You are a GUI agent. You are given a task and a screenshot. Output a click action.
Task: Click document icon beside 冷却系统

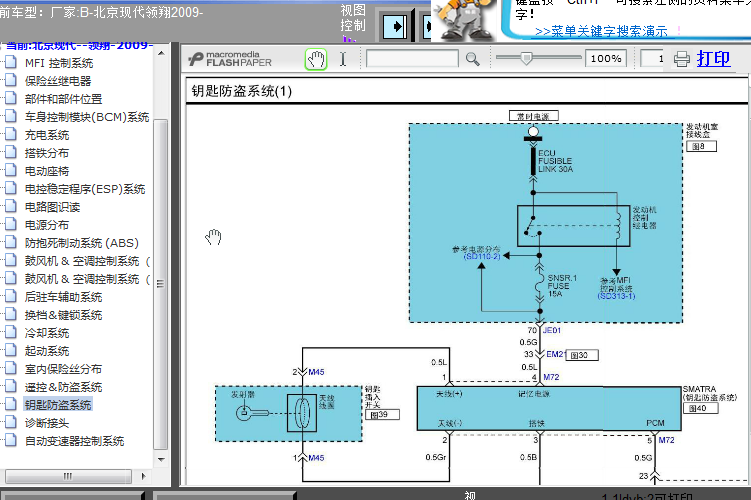tap(11, 332)
